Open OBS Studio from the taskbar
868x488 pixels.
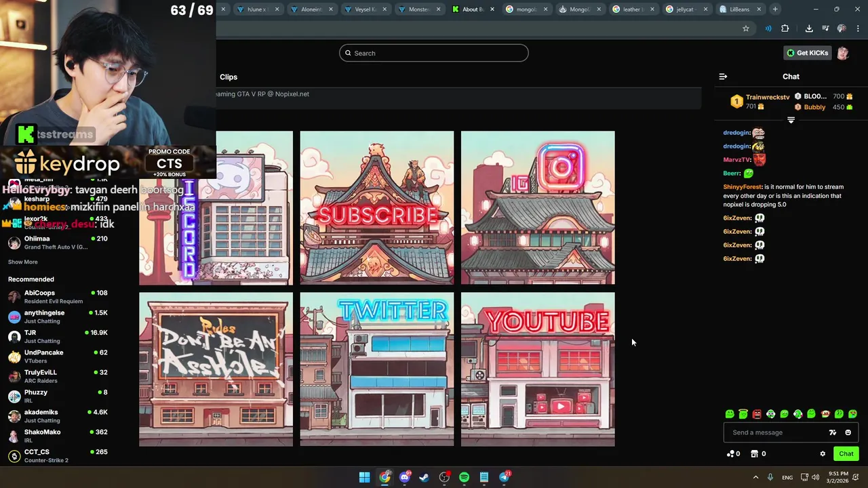(x=444, y=477)
